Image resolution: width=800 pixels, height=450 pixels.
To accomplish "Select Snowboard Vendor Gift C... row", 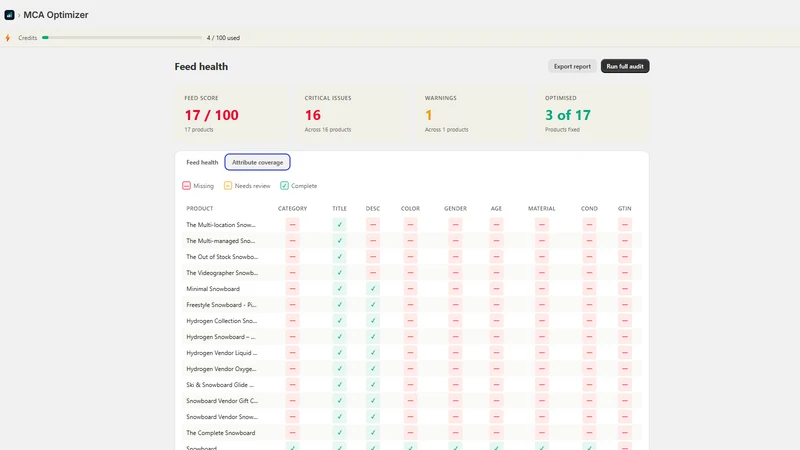I will tap(412, 401).
